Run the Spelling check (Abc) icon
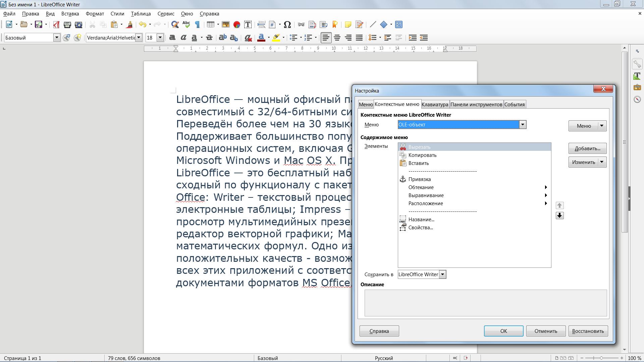 (x=186, y=24)
